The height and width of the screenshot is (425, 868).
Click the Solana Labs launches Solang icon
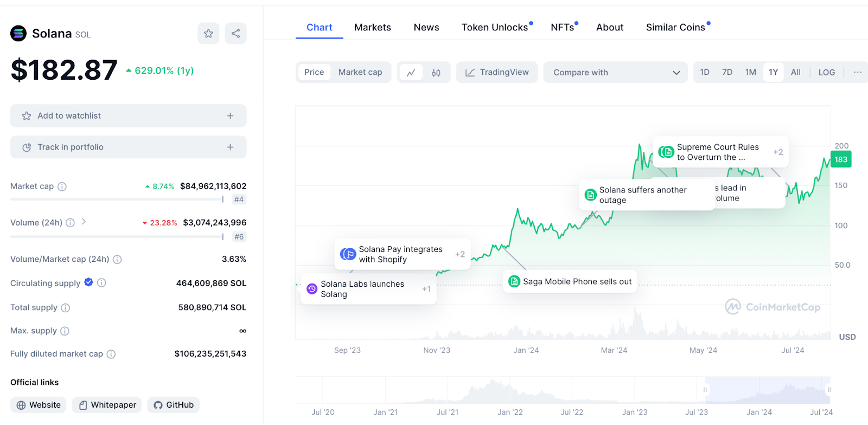(x=312, y=289)
